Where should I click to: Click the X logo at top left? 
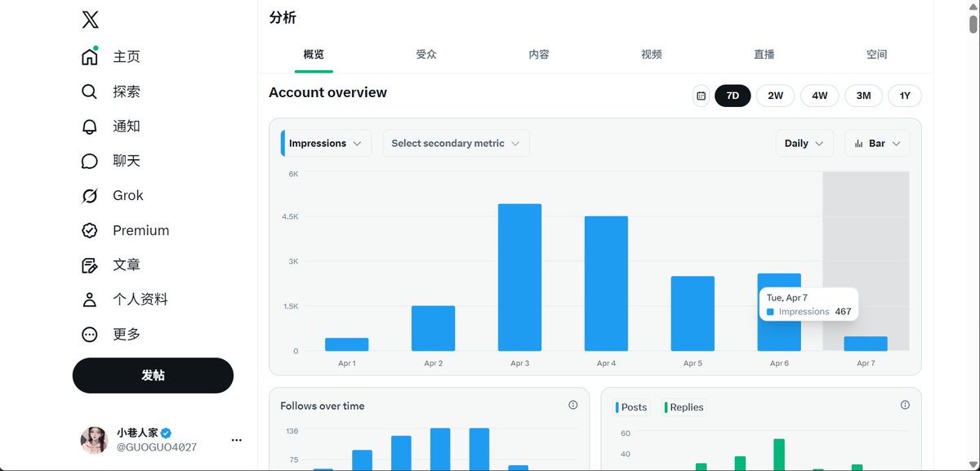(92, 19)
